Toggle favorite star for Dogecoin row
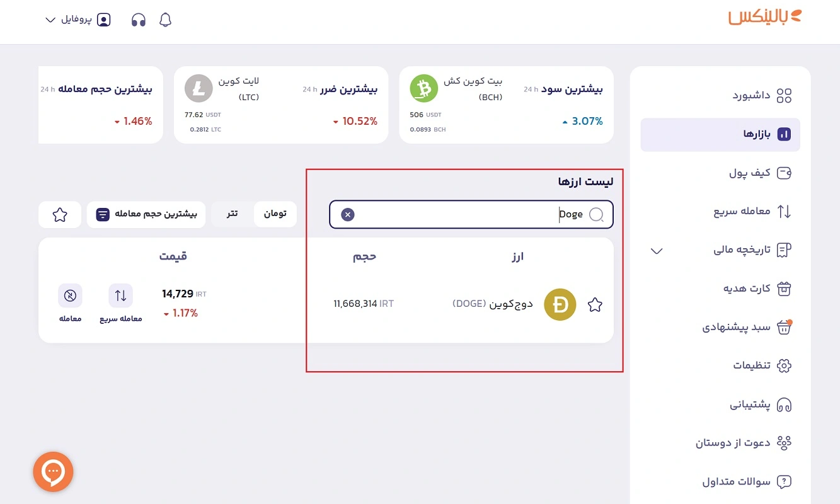 [595, 305]
